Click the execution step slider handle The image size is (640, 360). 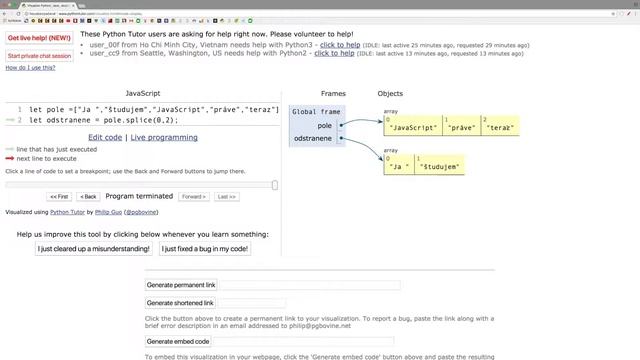(275, 185)
